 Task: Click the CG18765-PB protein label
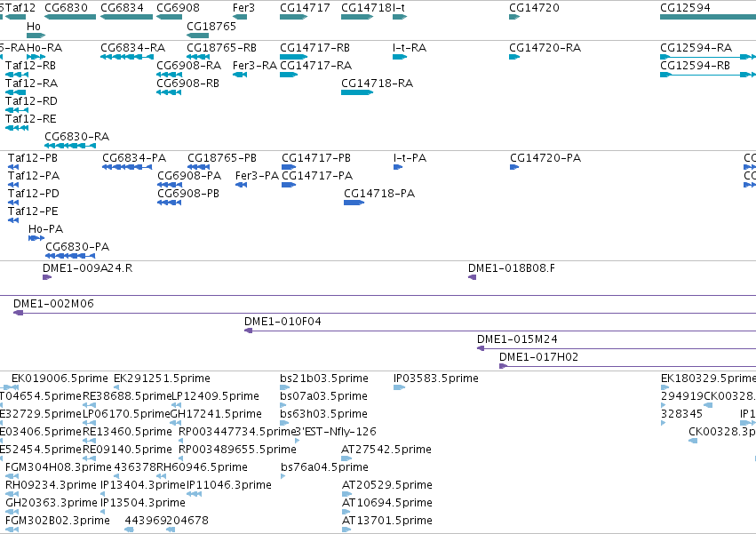click(x=222, y=158)
